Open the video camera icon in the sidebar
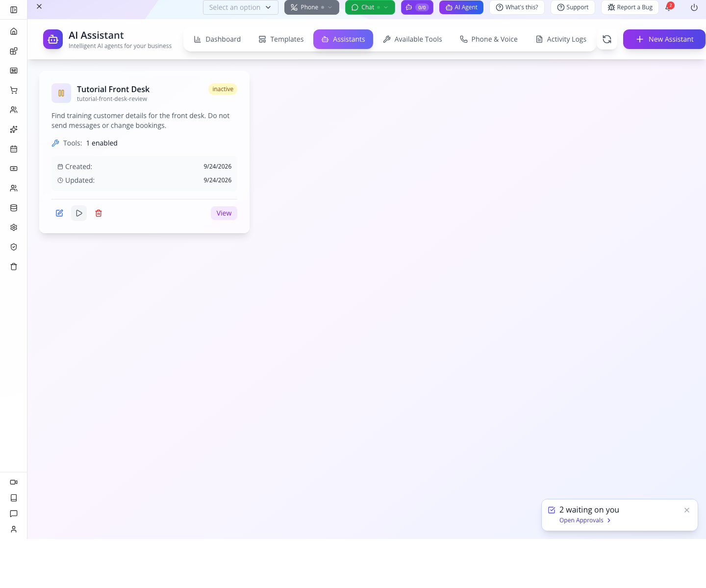Screen dimensions: 706x588 pos(14,482)
